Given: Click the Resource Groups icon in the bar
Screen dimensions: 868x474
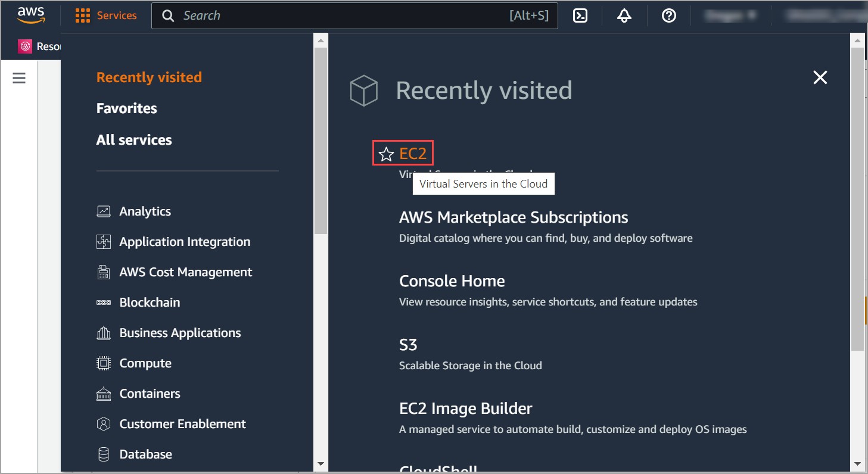Looking at the screenshot, I should 25,46.
